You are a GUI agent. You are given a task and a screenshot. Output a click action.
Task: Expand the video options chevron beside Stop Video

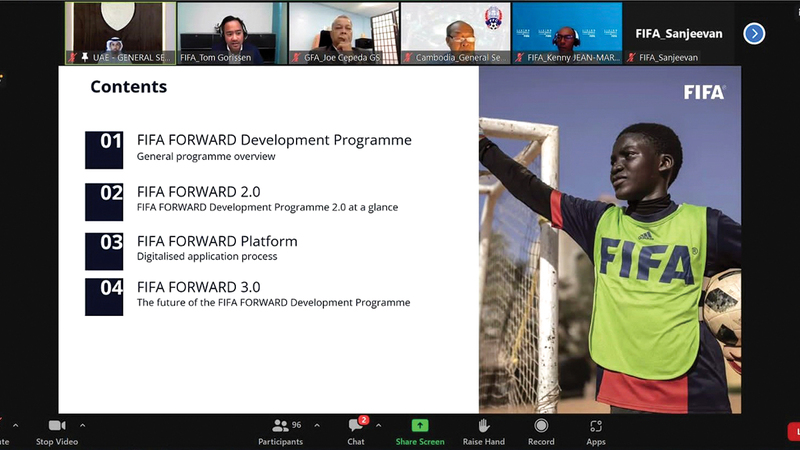click(83, 425)
